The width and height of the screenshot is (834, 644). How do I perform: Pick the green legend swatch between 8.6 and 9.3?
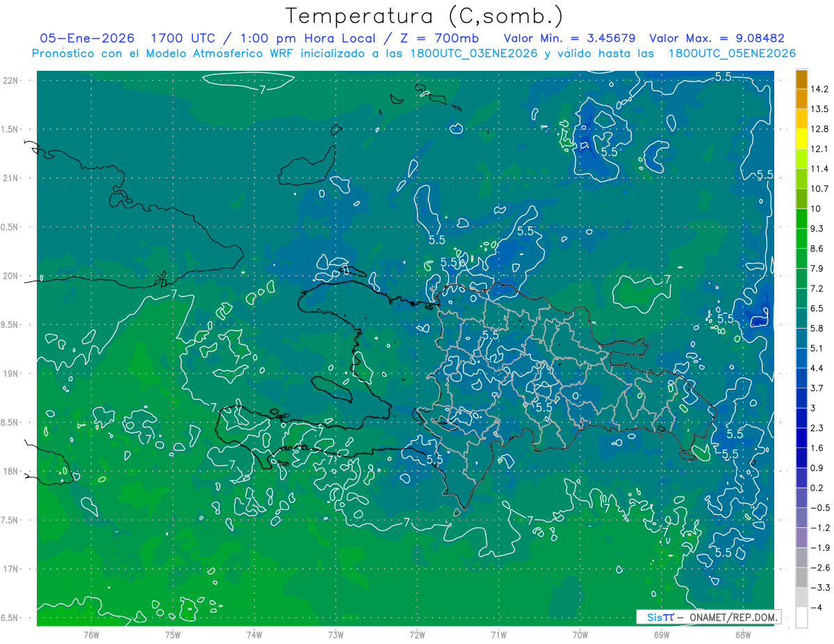tap(801, 238)
